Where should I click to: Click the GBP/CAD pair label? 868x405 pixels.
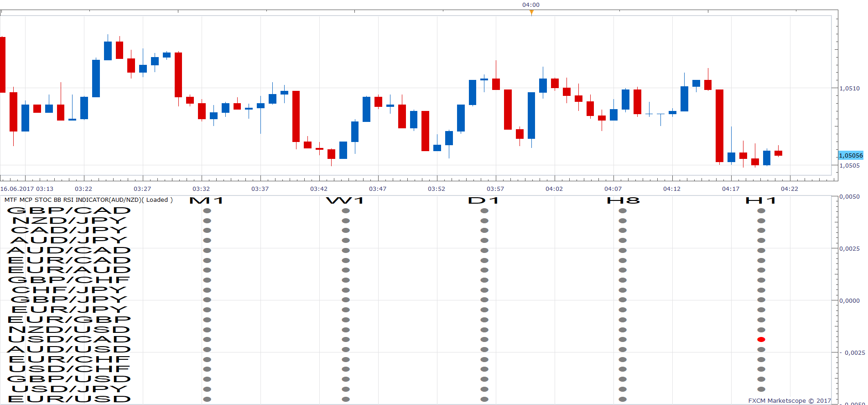[x=69, y=210]
